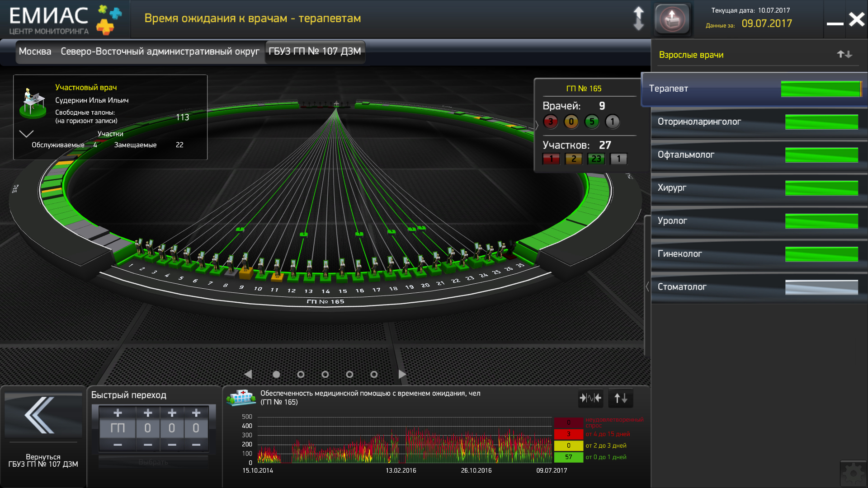Select the last carousel page dot
The height and width of the screenshot is (488, 868).
point(374,375)
